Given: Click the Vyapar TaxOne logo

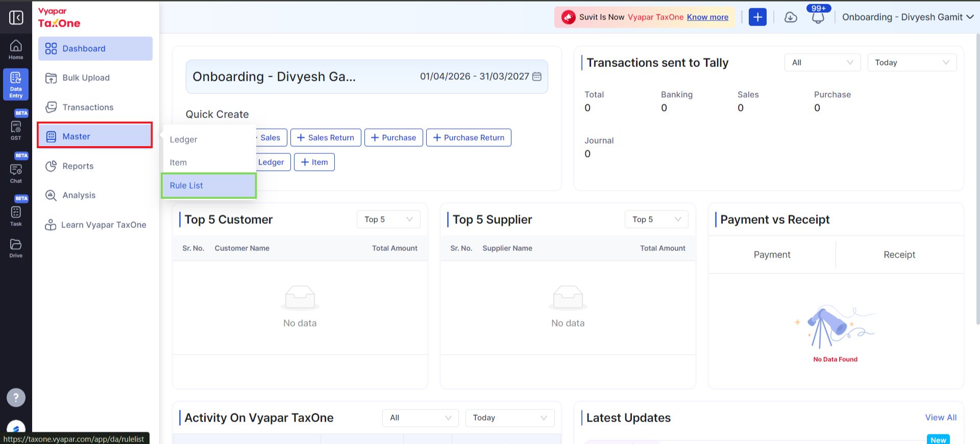Looking at the screenshot, I should point(59,17).
